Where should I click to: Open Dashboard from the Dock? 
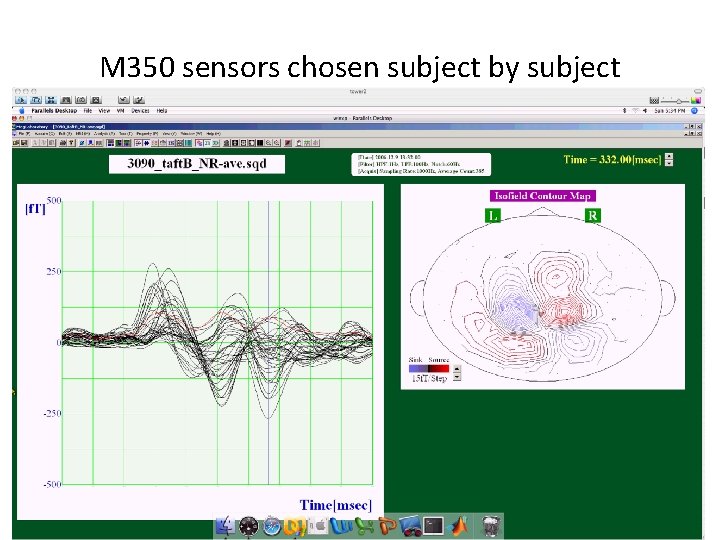point(248,526)
